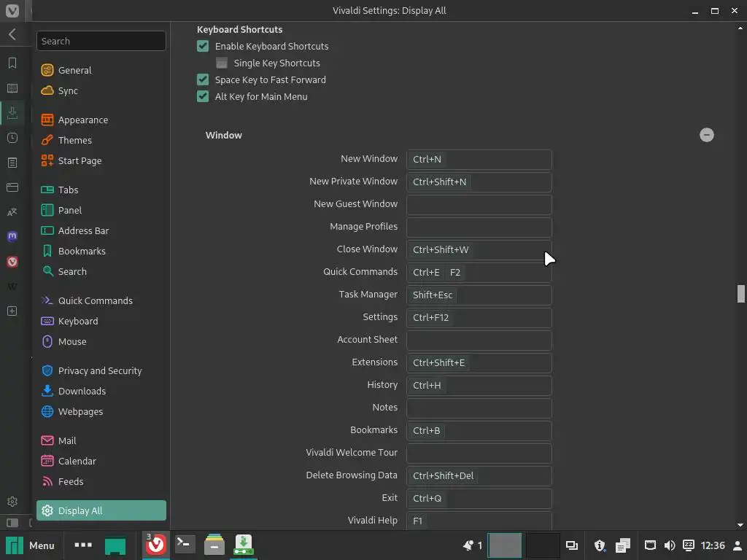Open the file manager taskbar icon
The width and height of the screenshot is (747, 560).
pos(214,545)
